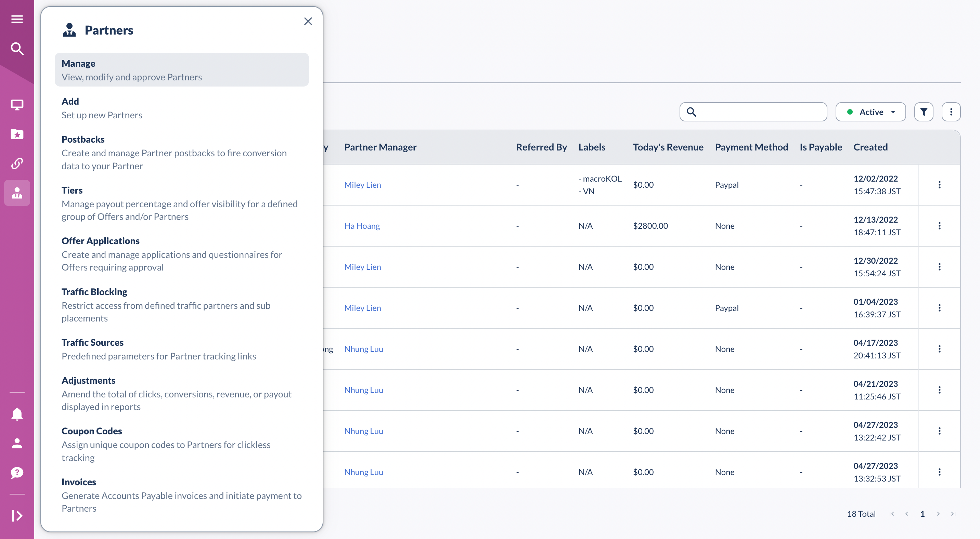Open notifications bell icon
980x539 pixels.
[17, 413]
